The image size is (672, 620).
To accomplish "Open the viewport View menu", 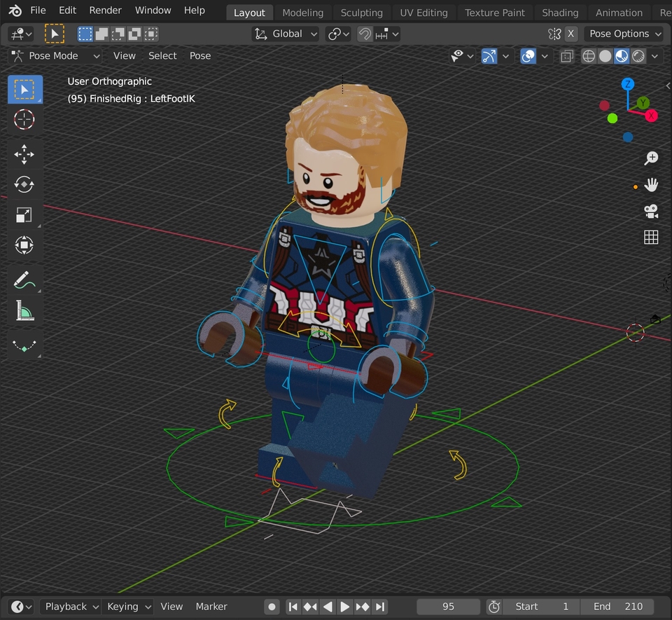I will click(x=125, y=56).
